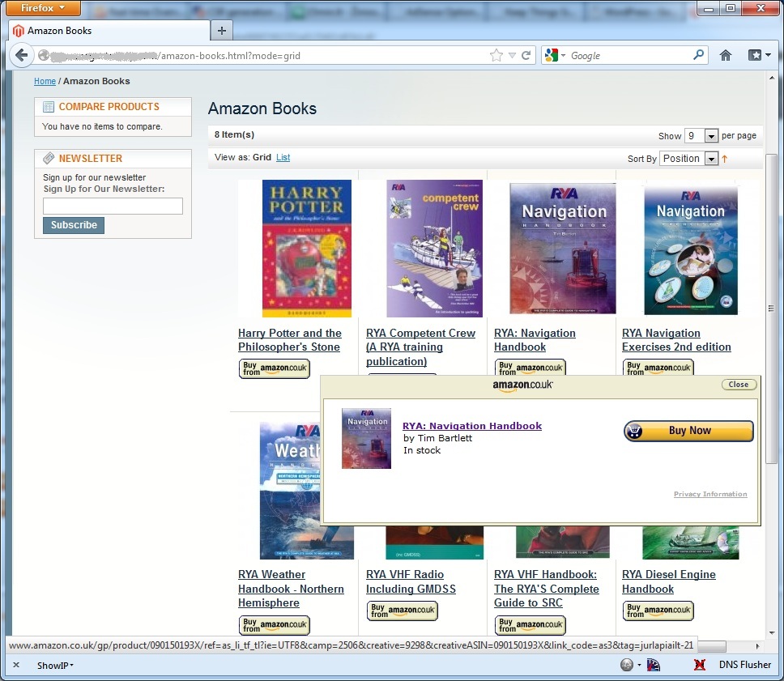Open the Show per page dropdown
The image size is (784, 681).
[x=701, y=135]
